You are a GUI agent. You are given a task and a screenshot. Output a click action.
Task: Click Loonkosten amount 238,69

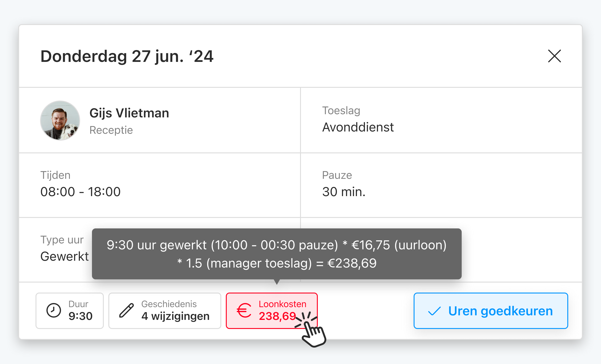click(x=277, y=316)
